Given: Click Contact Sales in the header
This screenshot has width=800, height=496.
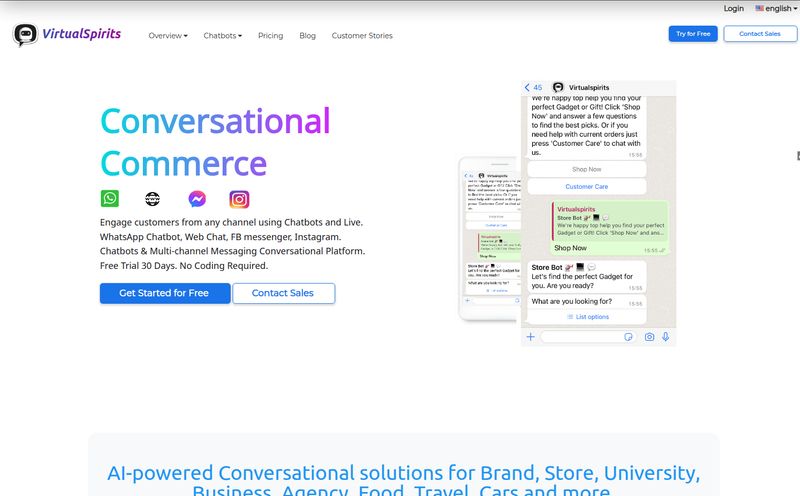Looking at the screenshot, I should [x=760, y=34].
